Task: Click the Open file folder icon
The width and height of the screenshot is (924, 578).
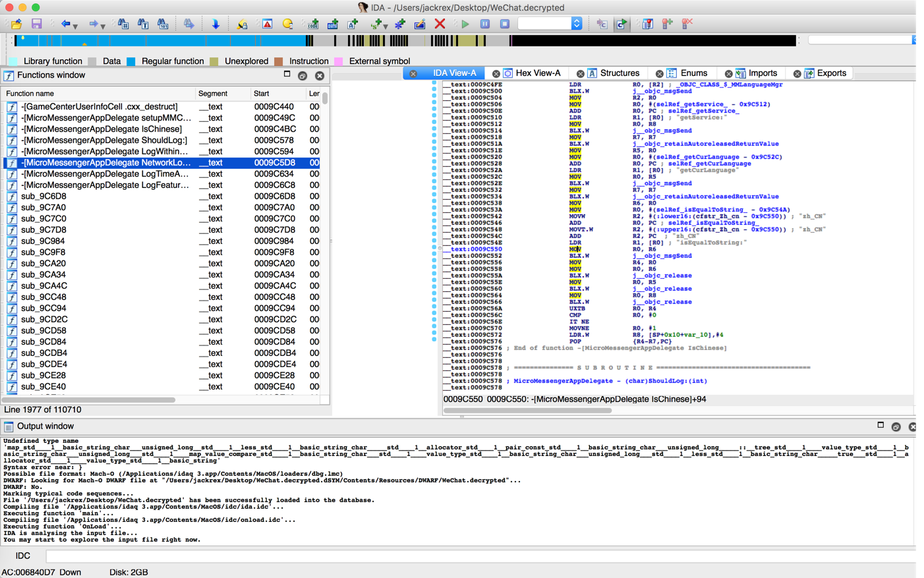Action: pos(16,24)
